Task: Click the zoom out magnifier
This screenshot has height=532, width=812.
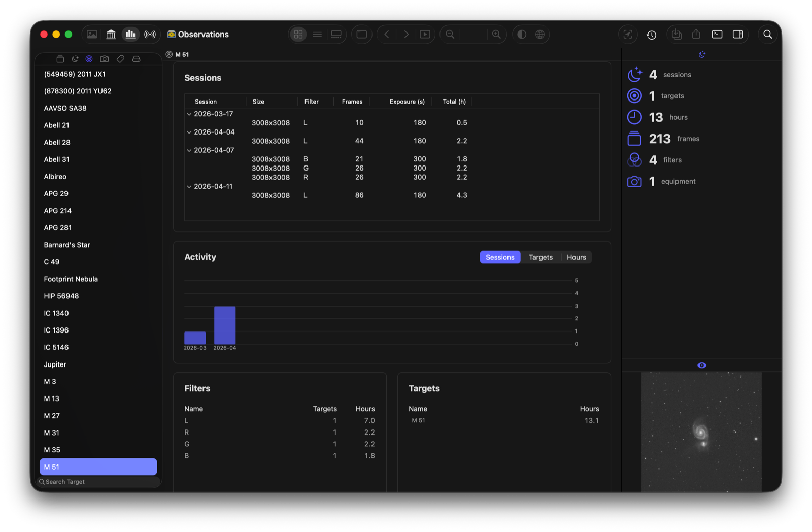Action: (x=450, y=35)
